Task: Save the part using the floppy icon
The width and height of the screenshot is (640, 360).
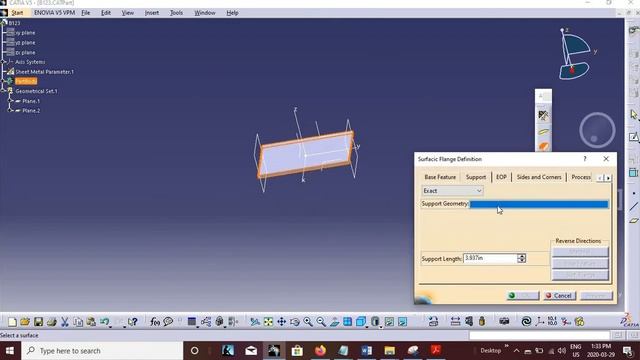Action: point(38,322)
